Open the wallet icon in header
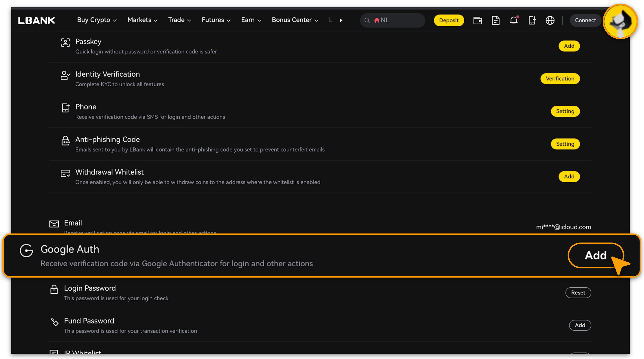Image resolution: width=644 pixels, height=359 pixels. click(x=477, y=20)
